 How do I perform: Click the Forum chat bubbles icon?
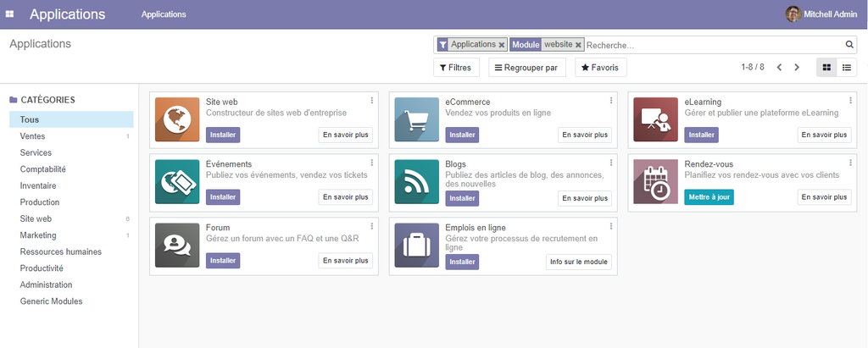pos(177,245)
